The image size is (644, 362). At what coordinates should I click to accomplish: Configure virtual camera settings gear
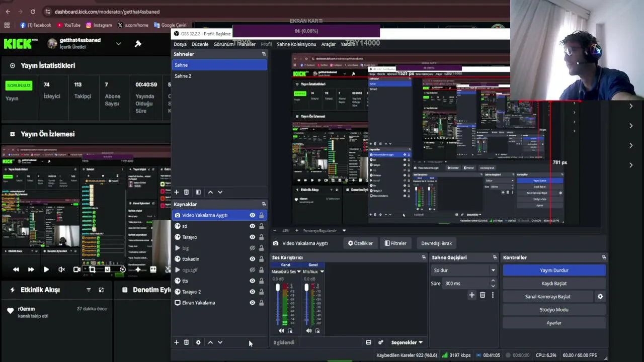(600, 297)
